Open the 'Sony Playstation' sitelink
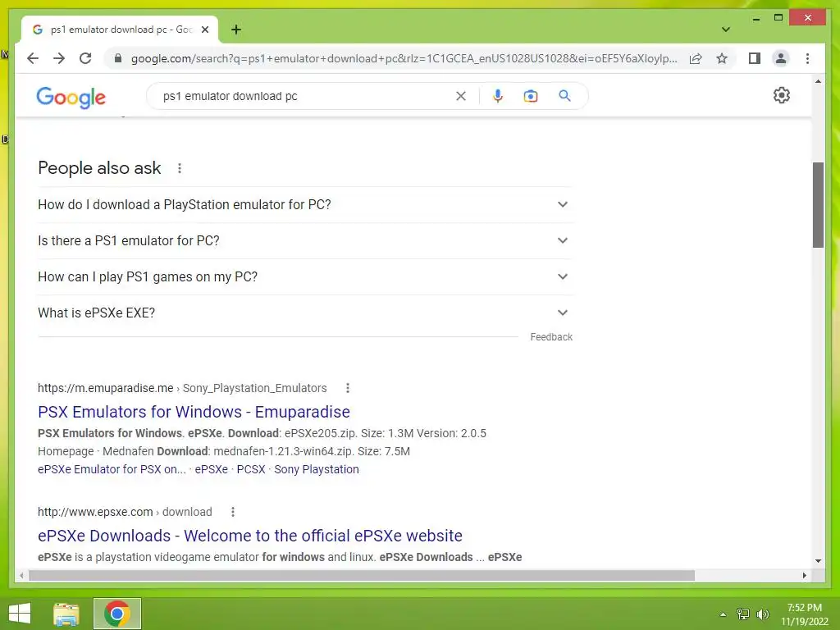Viewport: 840px width, 630px height. pyautogui.click(x=316, y=469)
